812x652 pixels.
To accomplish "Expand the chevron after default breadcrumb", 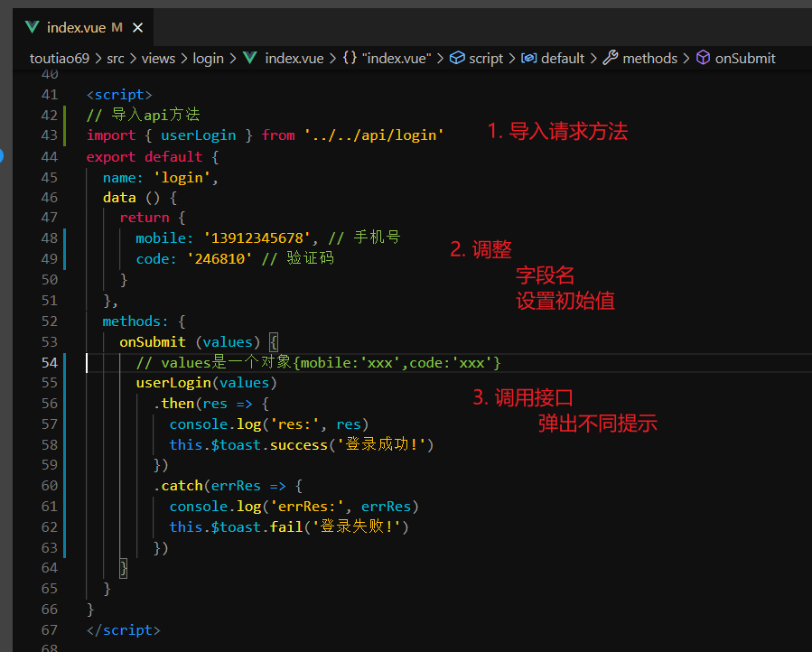I will coord(593,59).
